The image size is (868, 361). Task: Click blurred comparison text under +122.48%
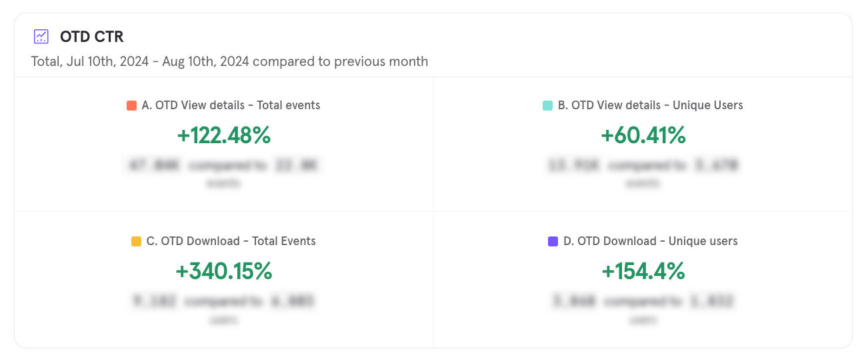tap(223, 165)
